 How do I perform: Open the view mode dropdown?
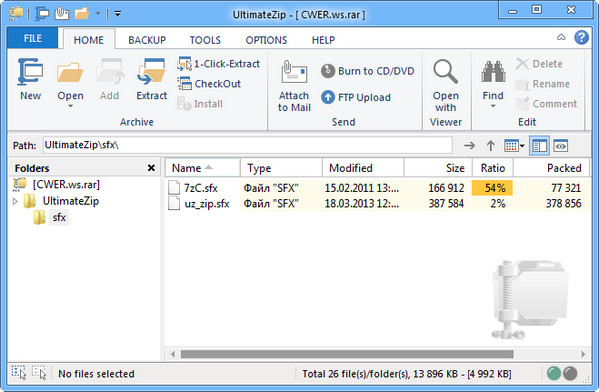[x=514, y=146]
